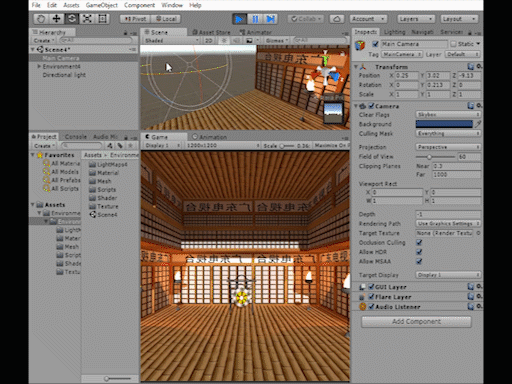Open the Cloud services icon
This screenshot has height=384, width=512.
point(337,19)
